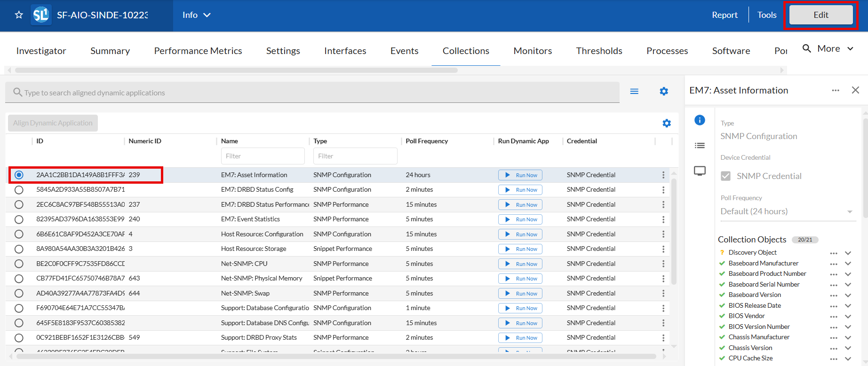Toggle the SNMP Credential checkbox
Screen dimensions: 868x366
click(x=725, y=176)
